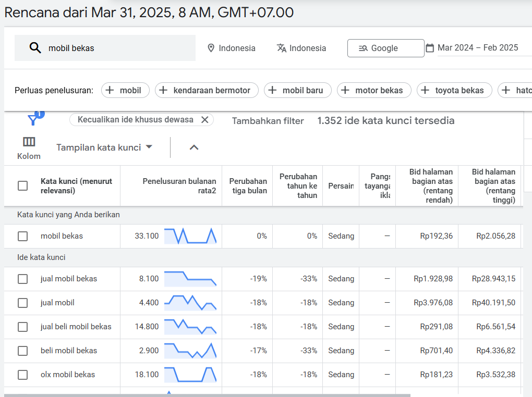
Task: Open the Google search network selector
Action: (x=385, y=48)
